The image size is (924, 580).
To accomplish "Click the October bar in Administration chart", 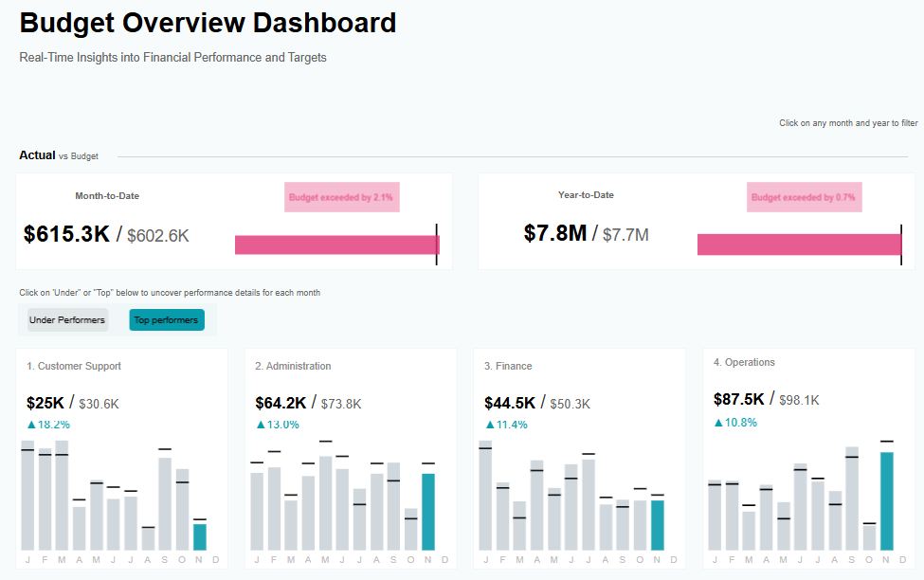I will [411, 530].
